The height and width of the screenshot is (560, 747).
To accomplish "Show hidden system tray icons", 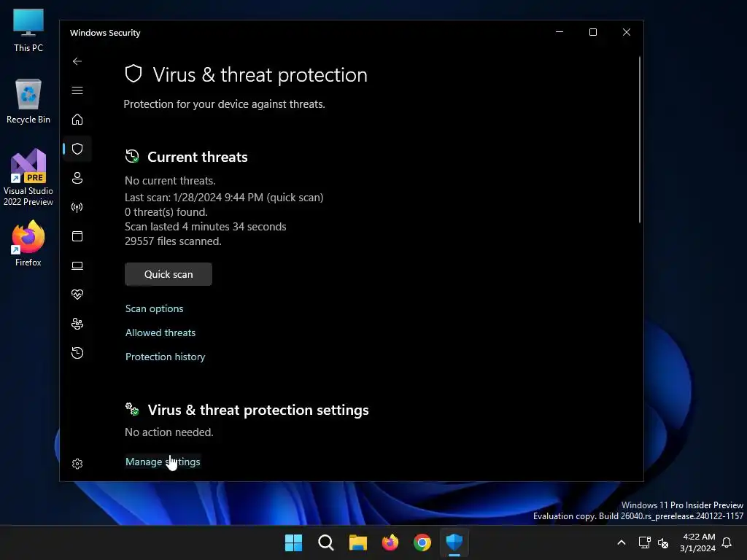I will coord(622,542).
